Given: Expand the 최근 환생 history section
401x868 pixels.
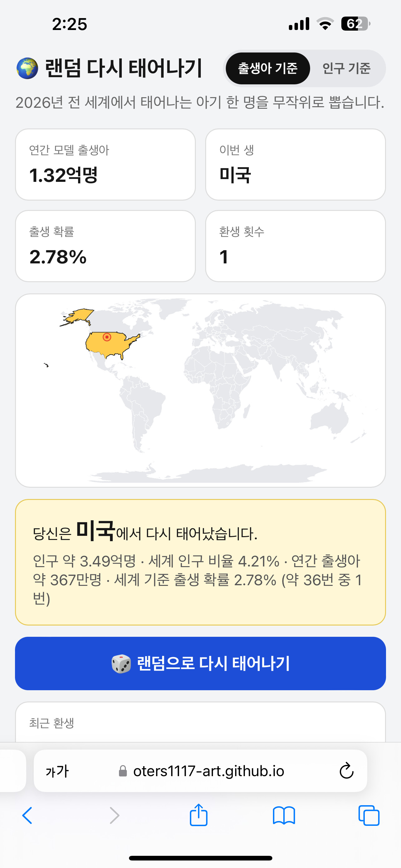Looking at the screenshot, I should [200, 722].
